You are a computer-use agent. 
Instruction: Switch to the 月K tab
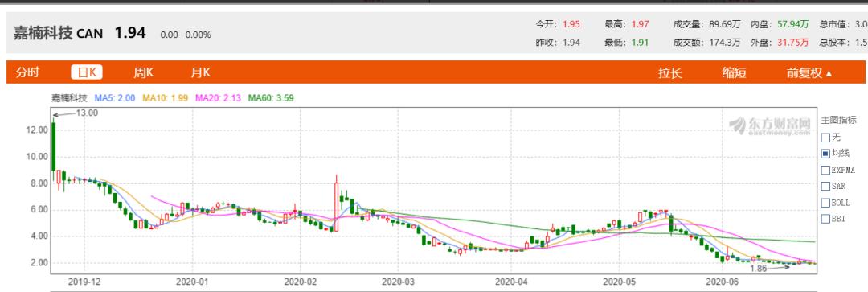[x=201, y=72]
